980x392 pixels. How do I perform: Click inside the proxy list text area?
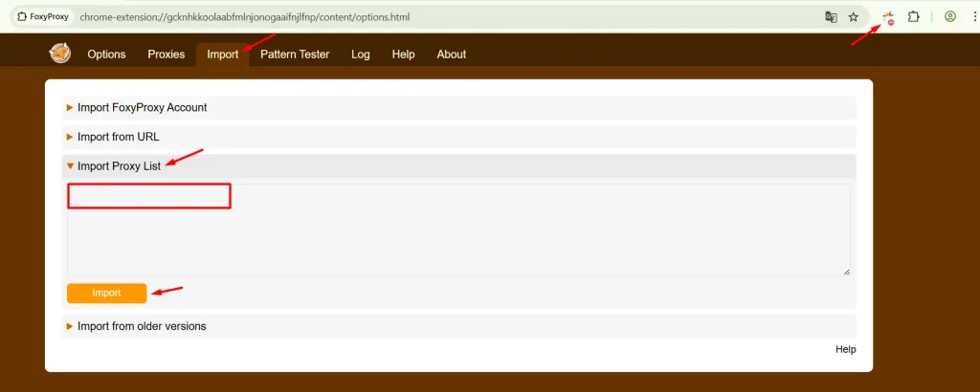pos(458,229)
